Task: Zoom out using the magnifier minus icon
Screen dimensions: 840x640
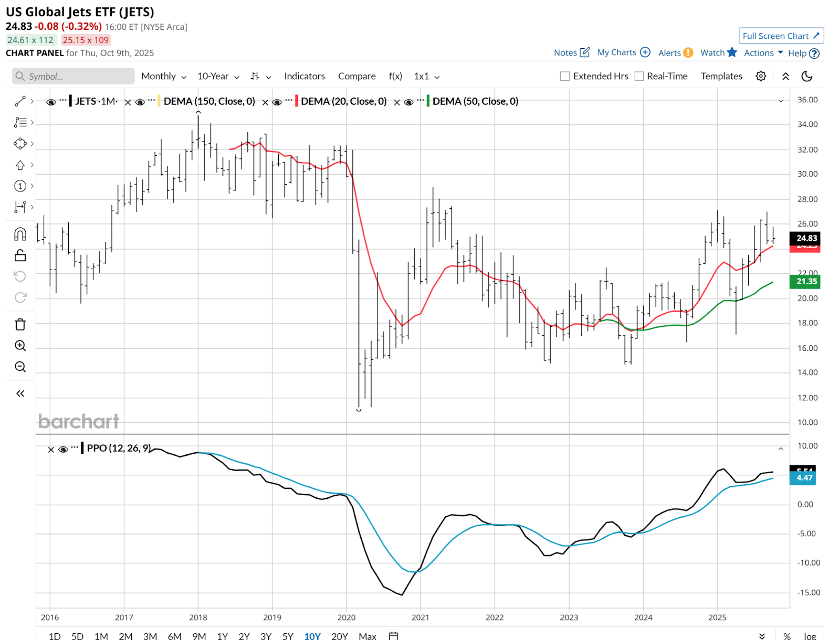Action: point(20,367)
